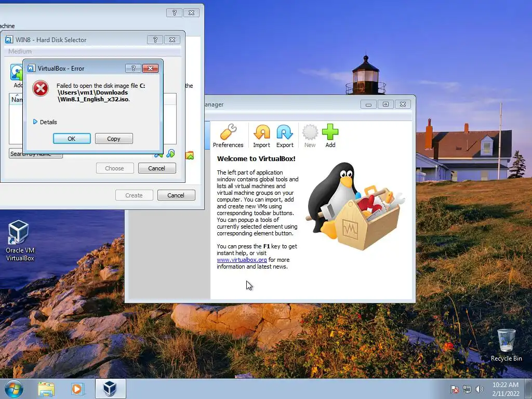The image size is (532, 399).
Task: Open Preferences in VirtualBox Manager
Action: [x=228, y=136]
